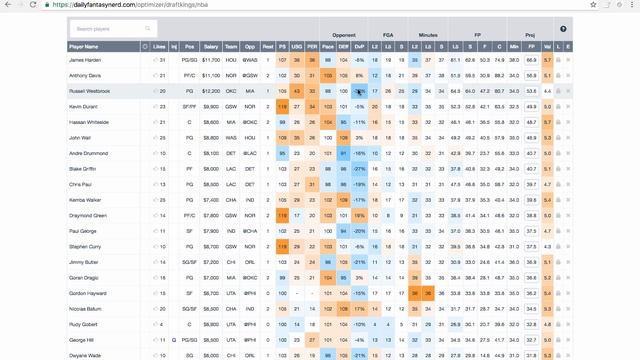Exclude James Harden with X icon
Screen dimensions: 640x360
pos(568,60)
